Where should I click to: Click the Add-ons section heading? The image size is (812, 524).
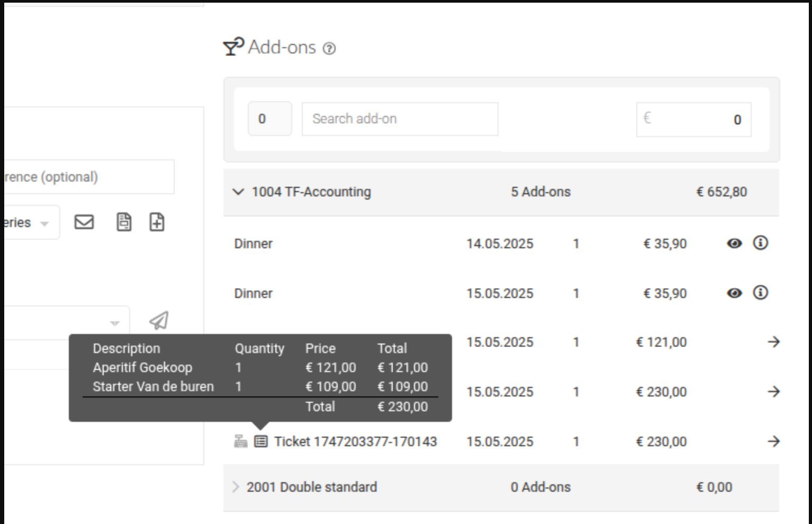tap(282, 47)
